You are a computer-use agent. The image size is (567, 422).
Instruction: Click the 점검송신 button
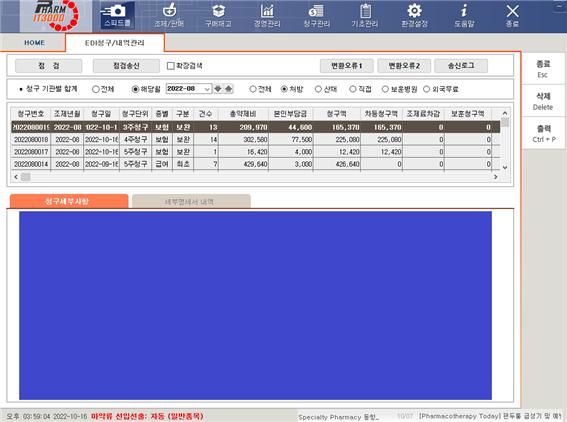(126, 66)
